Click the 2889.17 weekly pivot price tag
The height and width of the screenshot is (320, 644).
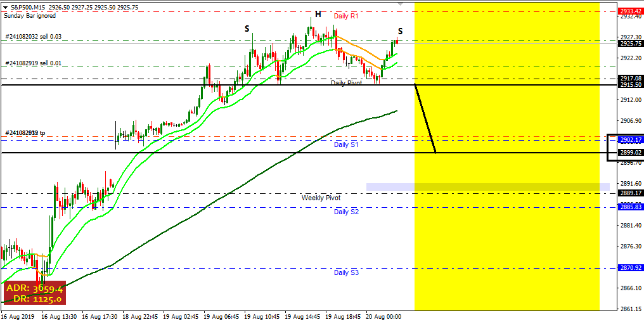631,193
